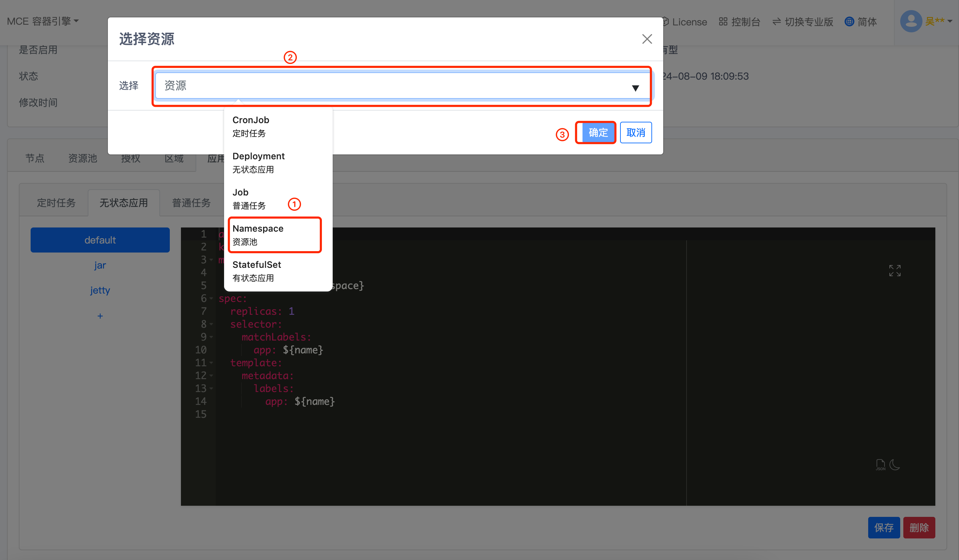This screenshot has height=560, width=959.
Task: Select the default template button
Action: 100,240
